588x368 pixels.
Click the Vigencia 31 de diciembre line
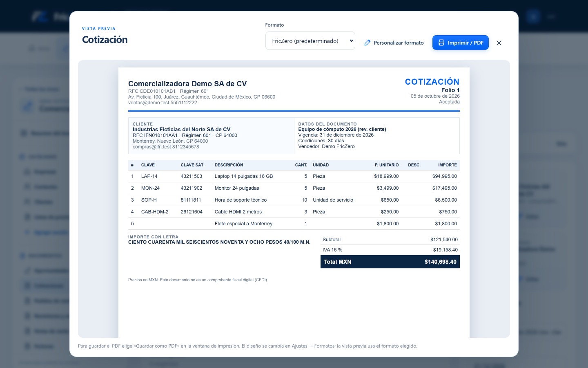coord(336,135)
